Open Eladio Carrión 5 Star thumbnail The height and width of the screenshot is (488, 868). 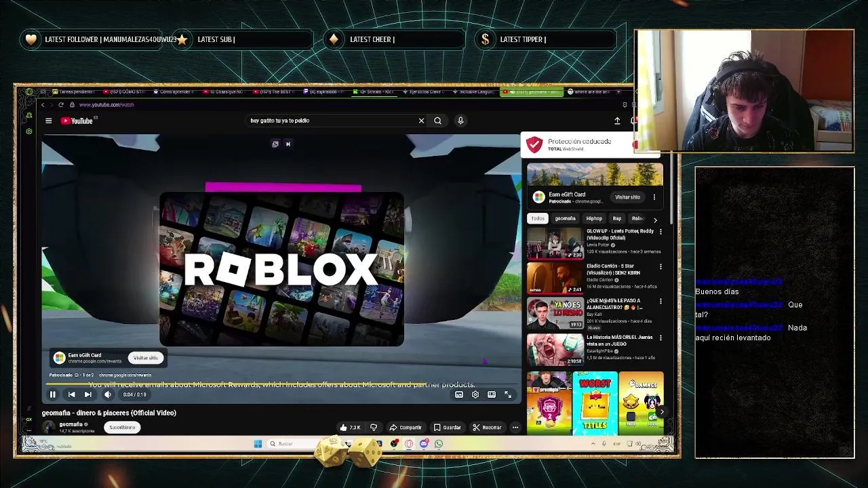point(555,279)
